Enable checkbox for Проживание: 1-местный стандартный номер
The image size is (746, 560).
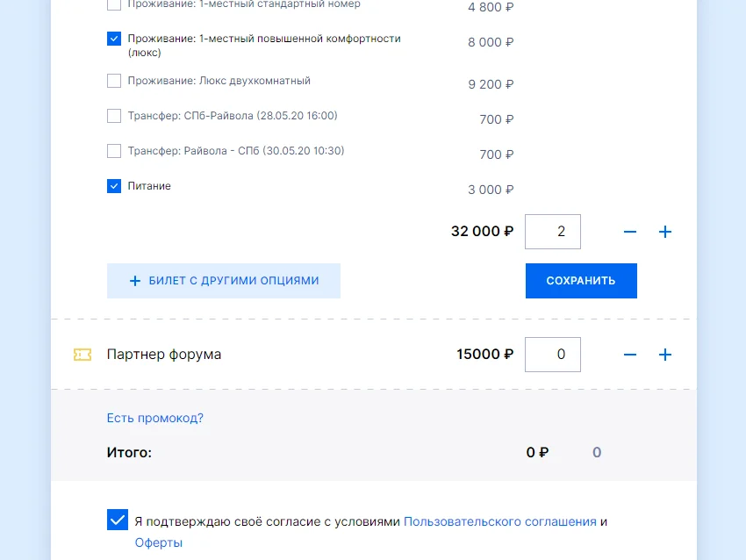[113, 4]
